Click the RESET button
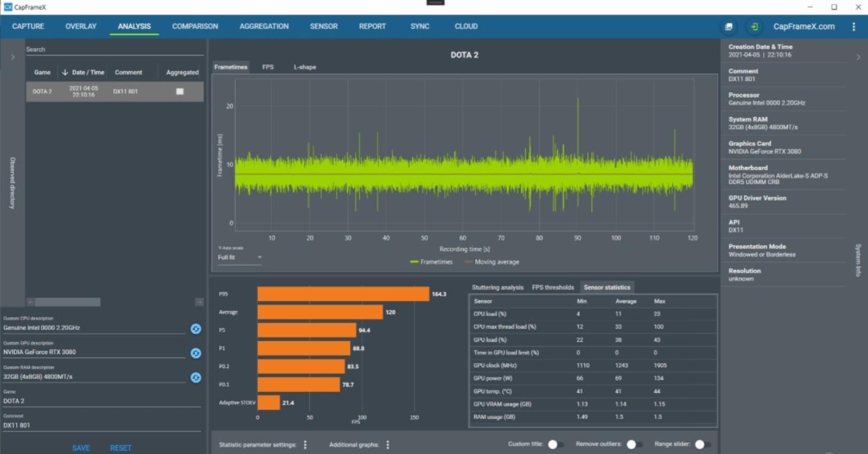 pos(120,448)
